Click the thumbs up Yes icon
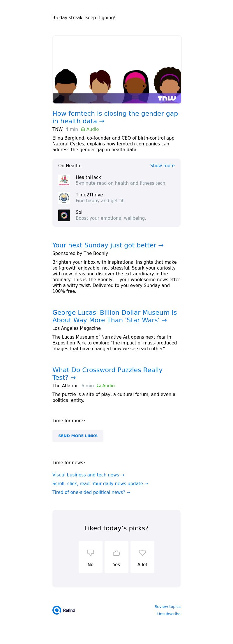Viewport: 233px width, 644px height. 116,552
